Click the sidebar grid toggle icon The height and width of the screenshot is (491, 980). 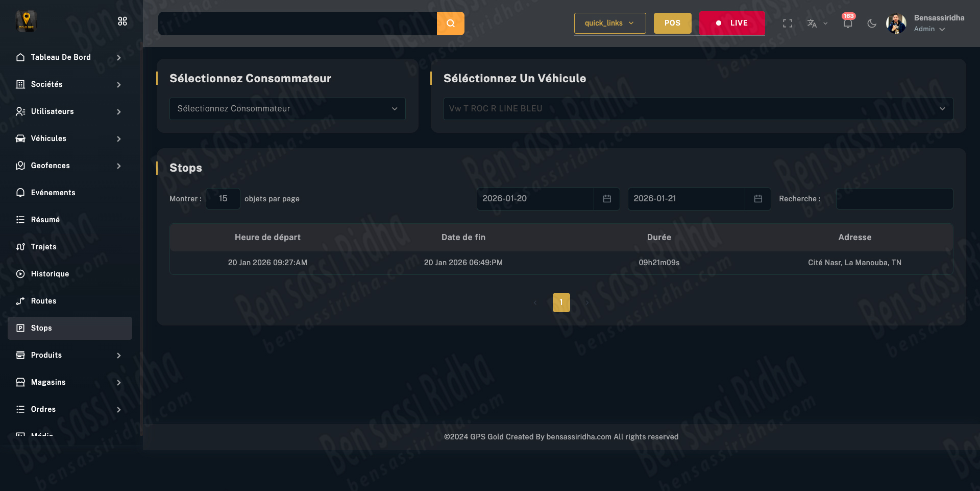(x=122, y=21)
